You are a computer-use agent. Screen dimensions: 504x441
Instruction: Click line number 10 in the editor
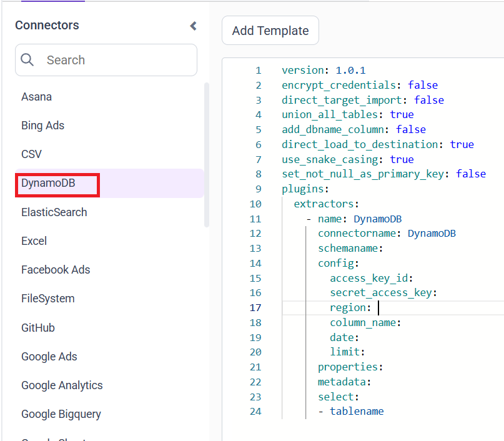(255, 204)
